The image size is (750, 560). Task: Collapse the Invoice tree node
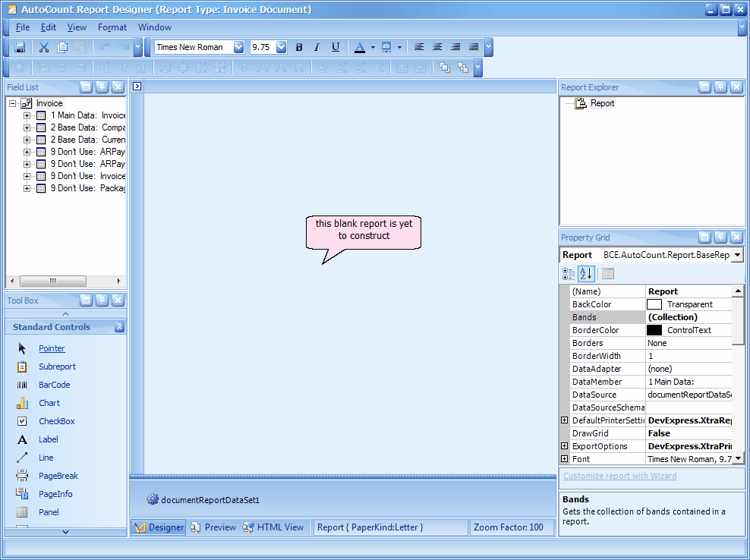point(12,103)
